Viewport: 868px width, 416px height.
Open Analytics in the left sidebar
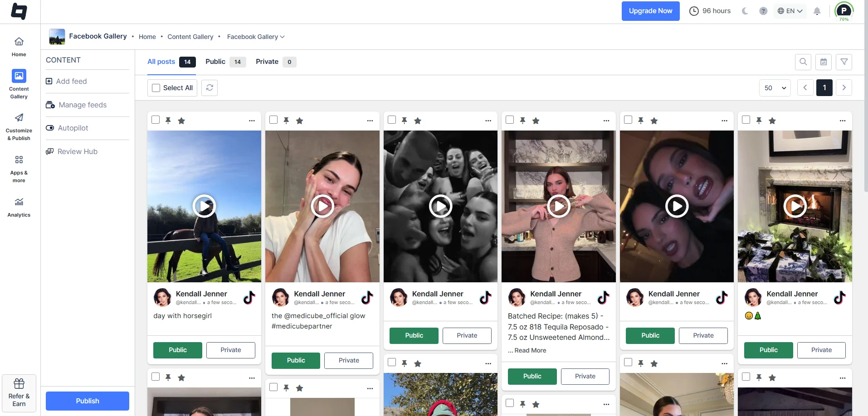coord(19,207)
